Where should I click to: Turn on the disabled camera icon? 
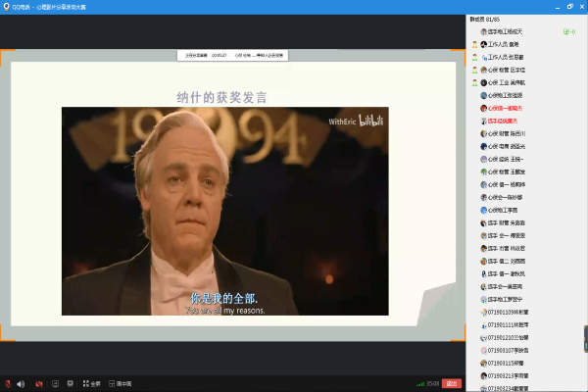click(39, 384)
